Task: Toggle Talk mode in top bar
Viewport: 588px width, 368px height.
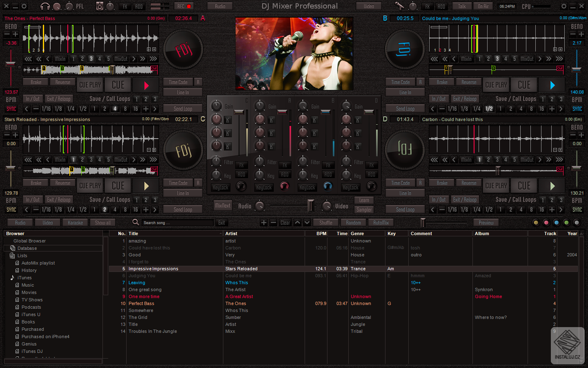Action: (x=462, y=6)
